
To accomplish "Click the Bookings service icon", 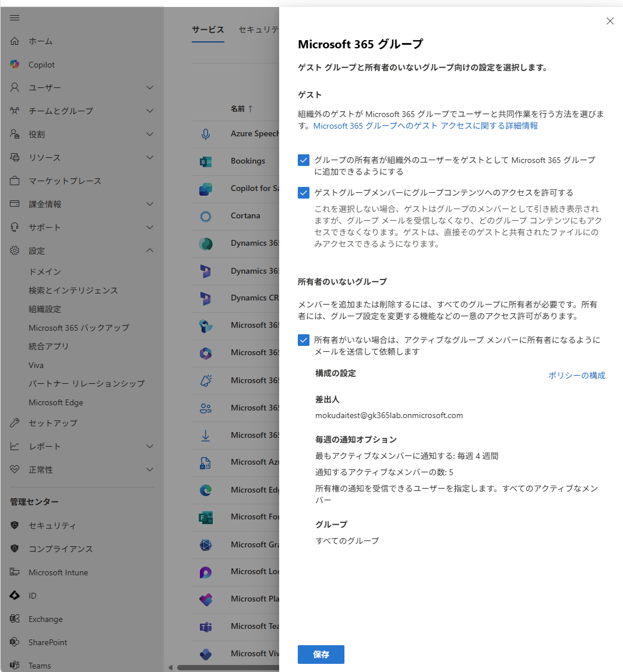I will (206, 161).
